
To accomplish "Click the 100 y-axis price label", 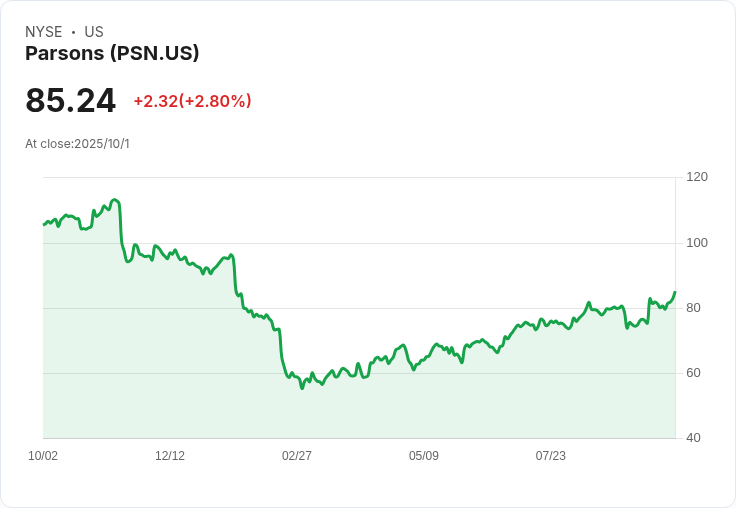I will (697, 243).
